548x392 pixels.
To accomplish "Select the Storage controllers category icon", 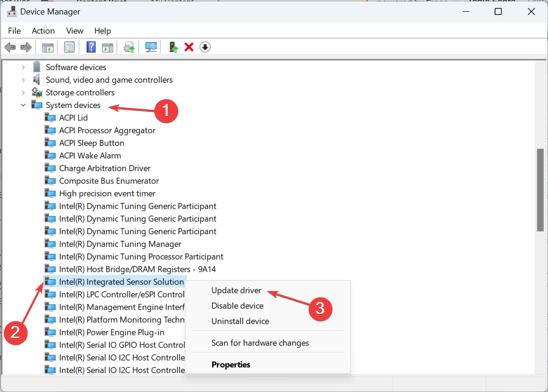I will click(x=36, y=92).
